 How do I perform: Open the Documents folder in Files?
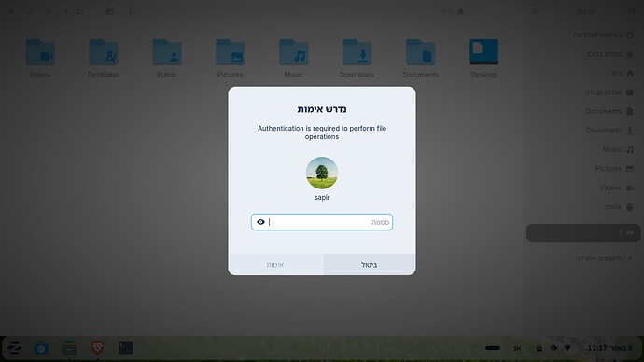click(x=421, y=58)
